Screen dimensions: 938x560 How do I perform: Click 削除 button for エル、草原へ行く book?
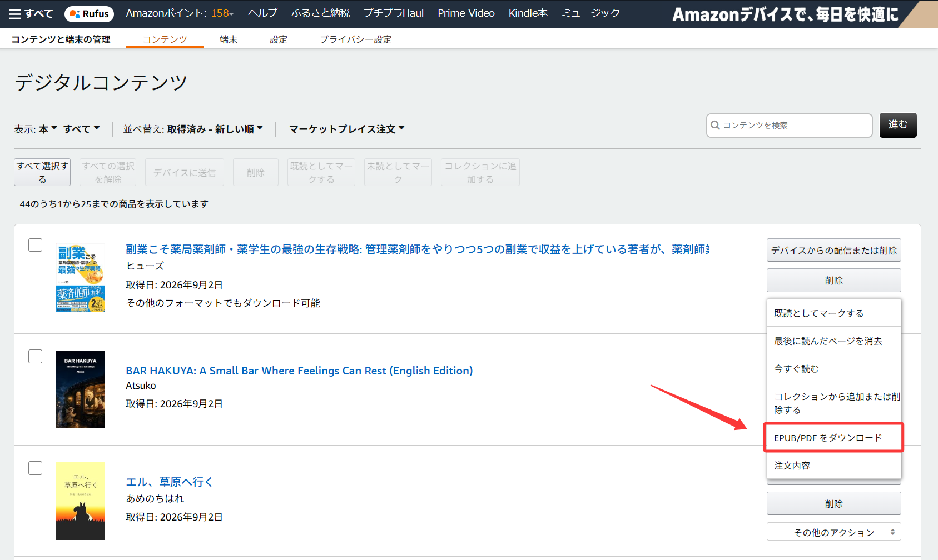833,503
